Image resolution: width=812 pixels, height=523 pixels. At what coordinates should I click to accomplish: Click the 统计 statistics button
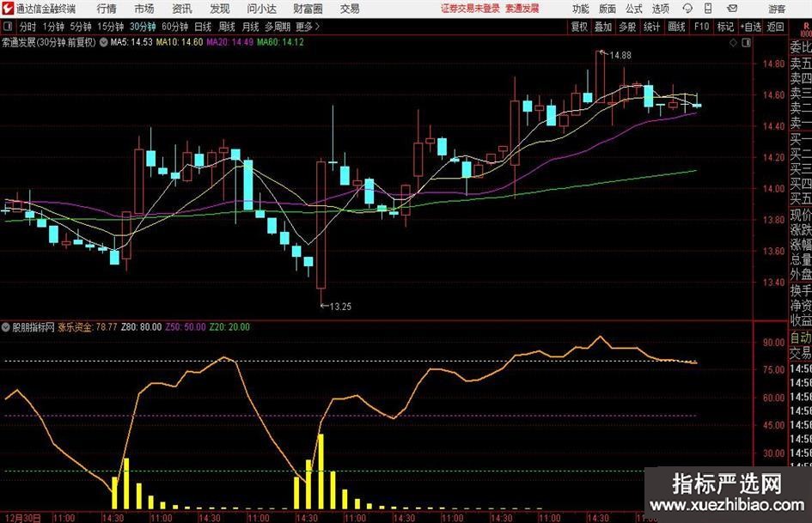coord(651,27)
